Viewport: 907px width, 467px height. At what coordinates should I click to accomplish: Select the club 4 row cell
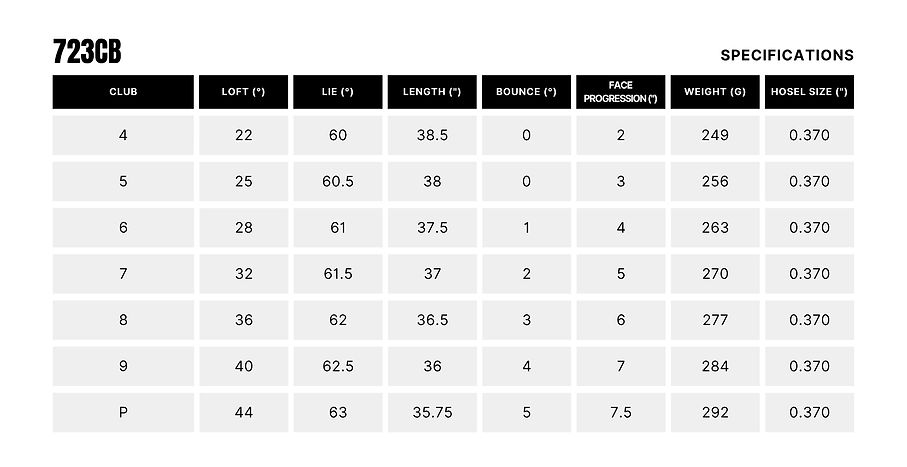click(x=123, y=135)
